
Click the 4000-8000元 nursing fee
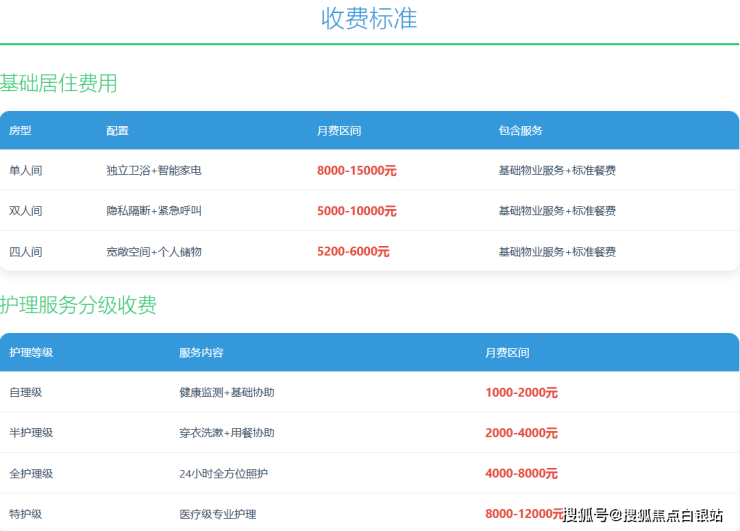[x=521, y=473]
